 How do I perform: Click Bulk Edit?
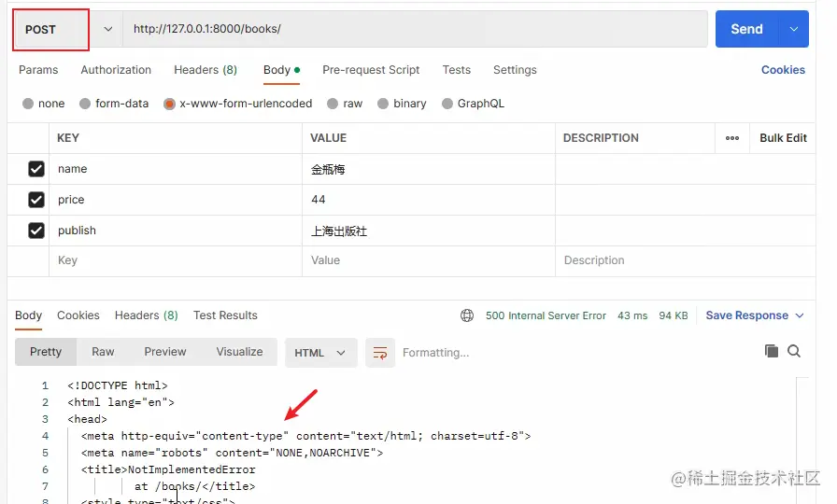pyautogui.click(x=783, y=138)
